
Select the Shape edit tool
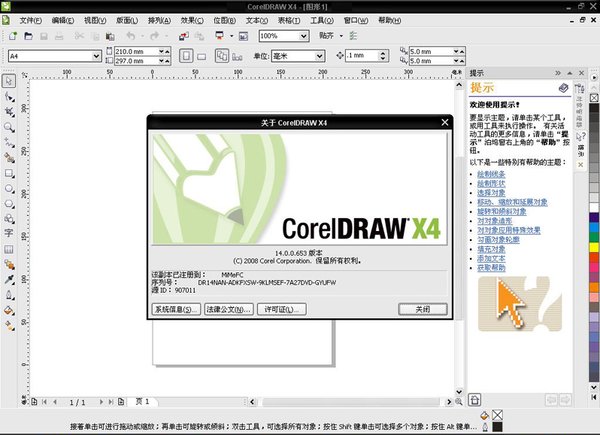coord(9,97)
